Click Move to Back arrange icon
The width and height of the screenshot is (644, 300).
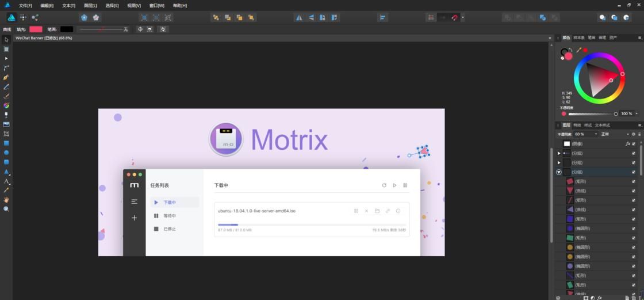(x=216, y=17)
